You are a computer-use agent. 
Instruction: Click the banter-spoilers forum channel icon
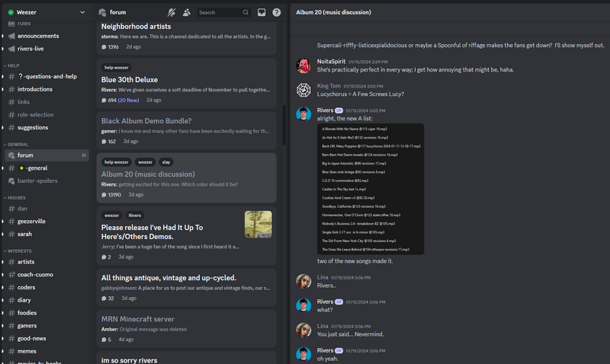click(x=11, y=180)
